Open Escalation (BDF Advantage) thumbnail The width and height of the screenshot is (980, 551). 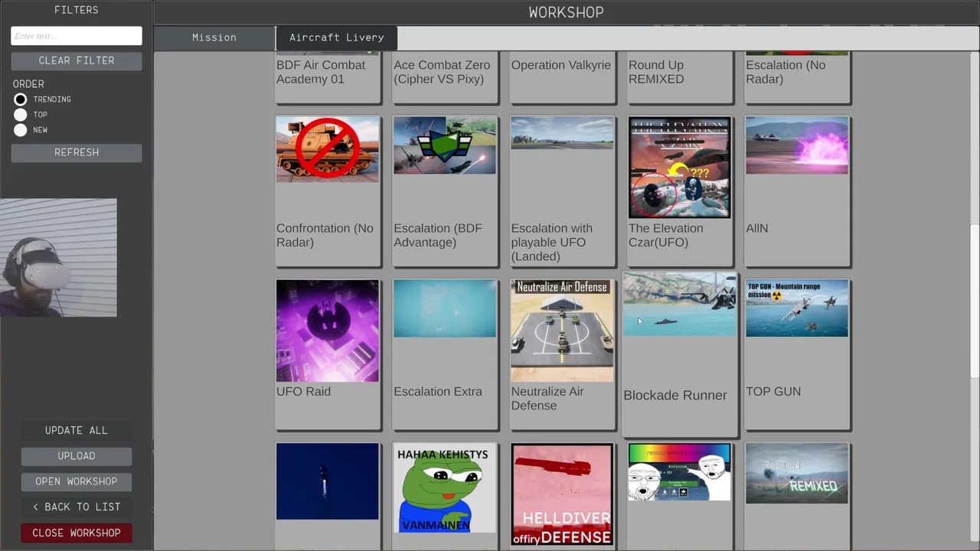coord(445,145)
